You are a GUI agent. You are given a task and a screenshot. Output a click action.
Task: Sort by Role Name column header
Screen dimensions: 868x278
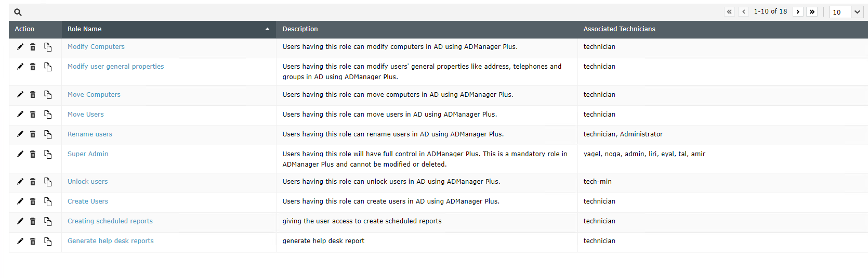(85, 29)
